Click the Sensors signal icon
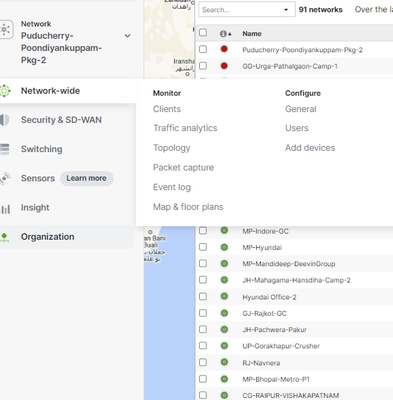 click(5, 178)
